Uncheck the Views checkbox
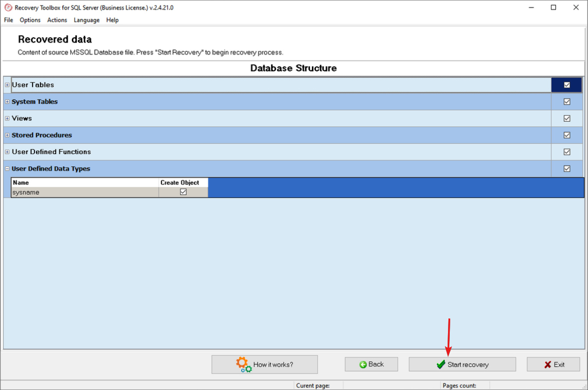 click(x=567, y=118)
